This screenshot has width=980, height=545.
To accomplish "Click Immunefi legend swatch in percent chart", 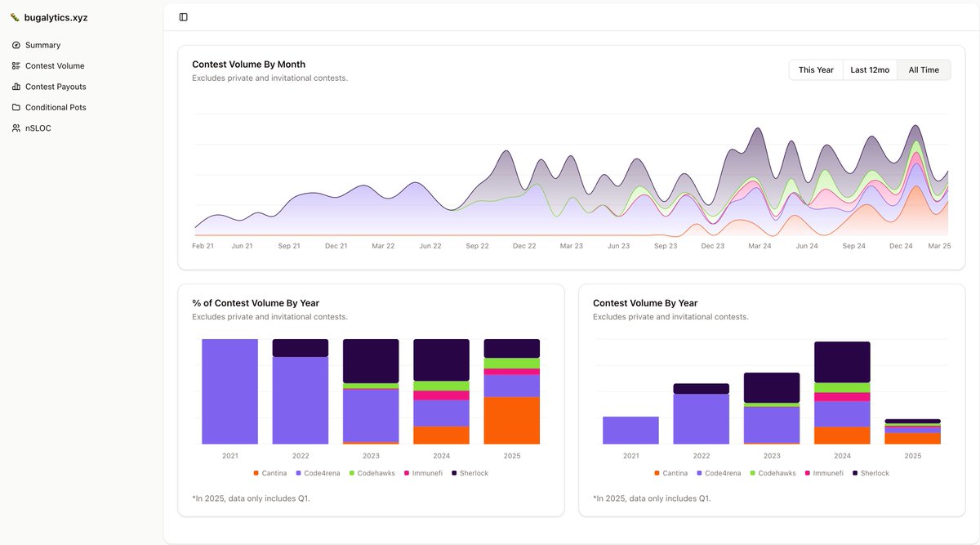I will coord(407,473).
